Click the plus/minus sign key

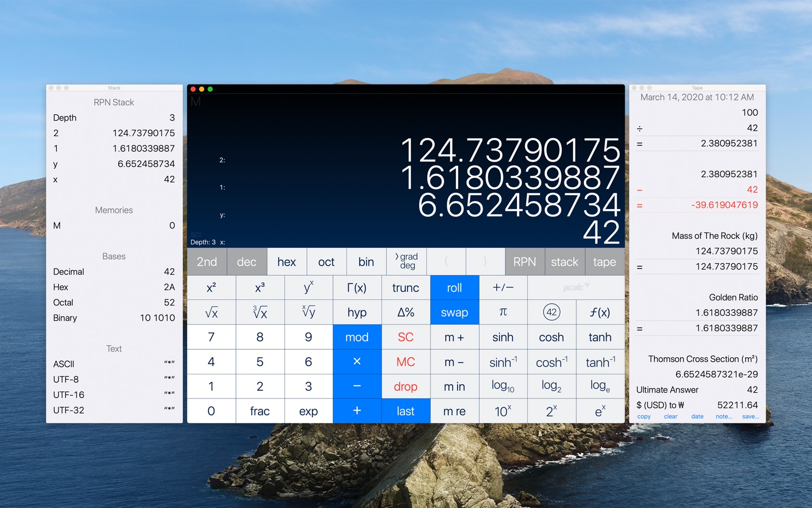tap(503, 287)
